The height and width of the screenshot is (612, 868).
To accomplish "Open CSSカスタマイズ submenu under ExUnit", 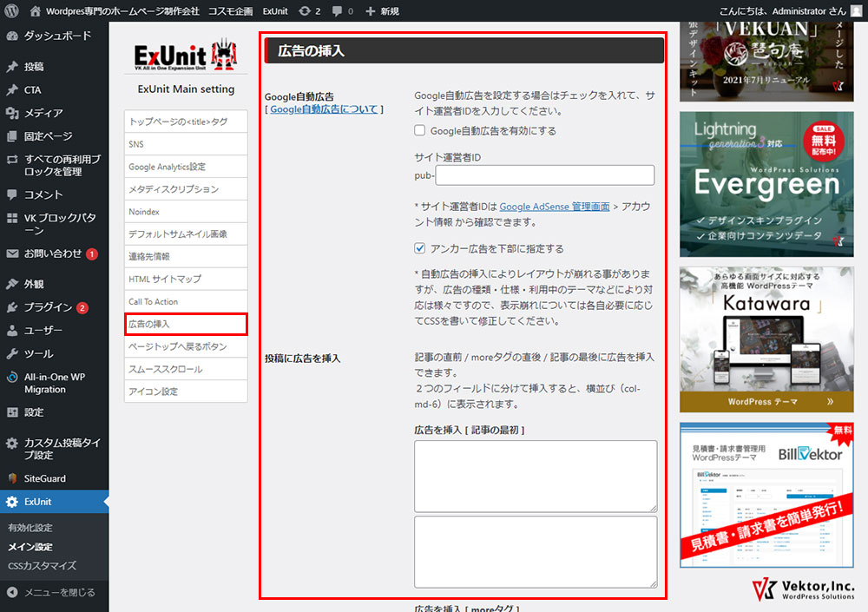I will click(42, 566).
